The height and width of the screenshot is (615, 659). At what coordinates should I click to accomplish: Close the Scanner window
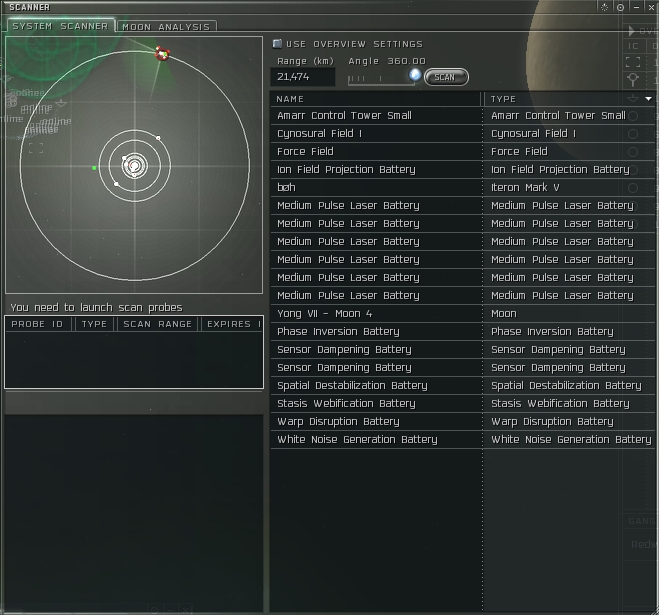651,7
